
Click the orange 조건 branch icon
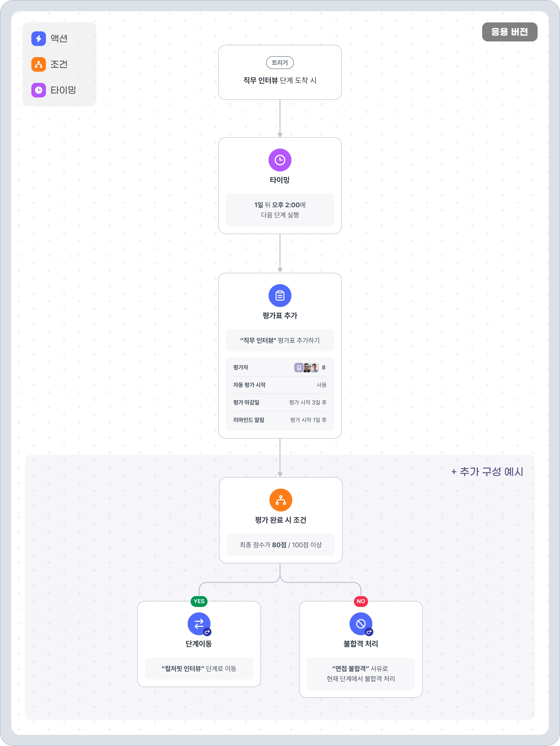point(38,64)
